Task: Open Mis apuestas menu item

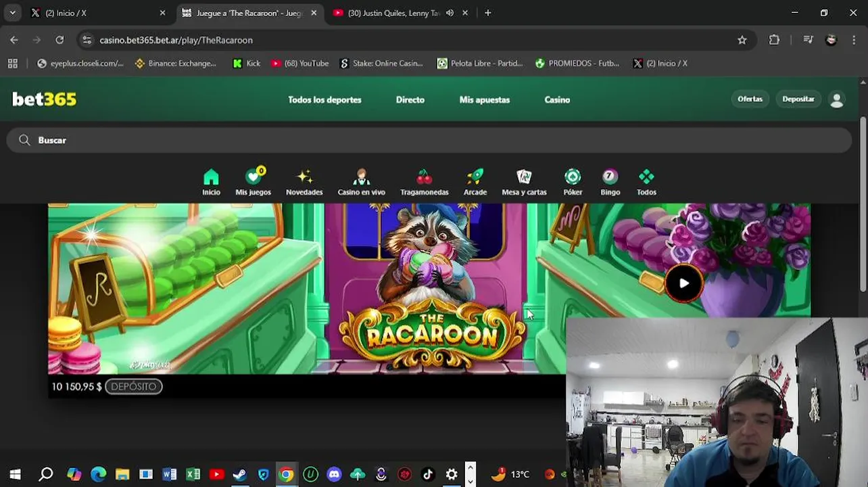Action: point(485,99)
